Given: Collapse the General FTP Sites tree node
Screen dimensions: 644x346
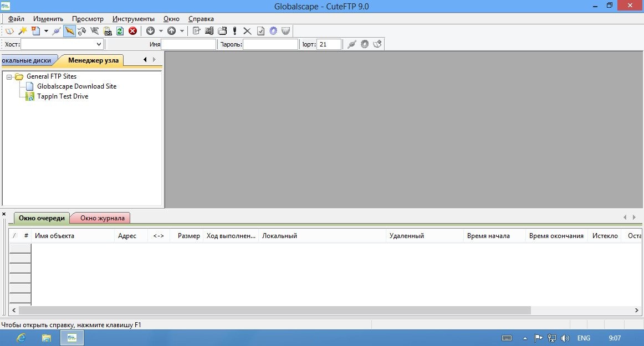Looking at the screenshot, I should point(9,77).
